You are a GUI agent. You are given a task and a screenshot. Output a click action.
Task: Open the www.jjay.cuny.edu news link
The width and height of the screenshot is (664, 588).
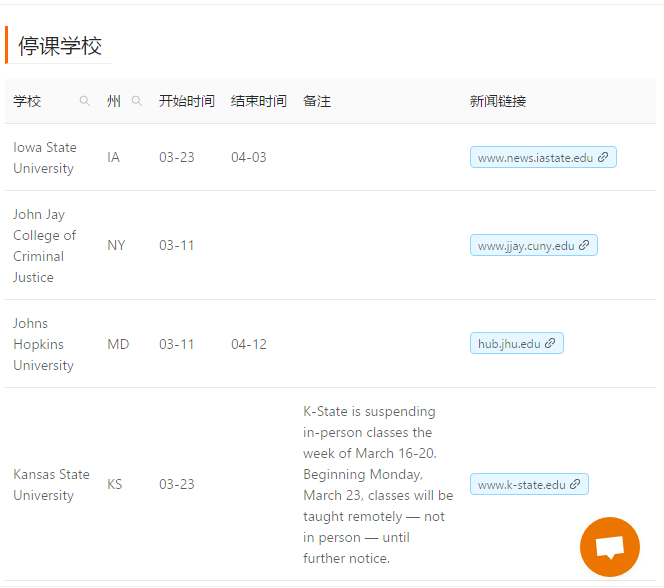pyautogui.click(x=534, y=245)
